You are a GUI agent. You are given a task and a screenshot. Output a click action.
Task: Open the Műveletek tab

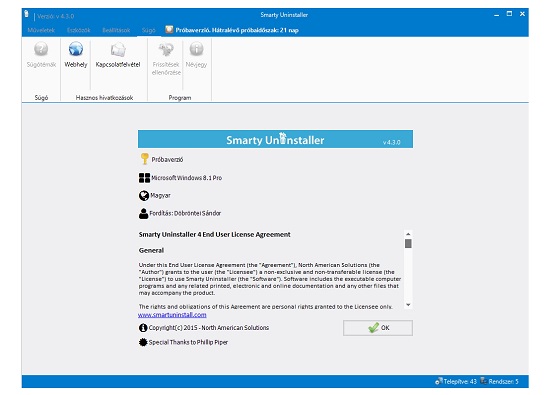coord(41,30)
